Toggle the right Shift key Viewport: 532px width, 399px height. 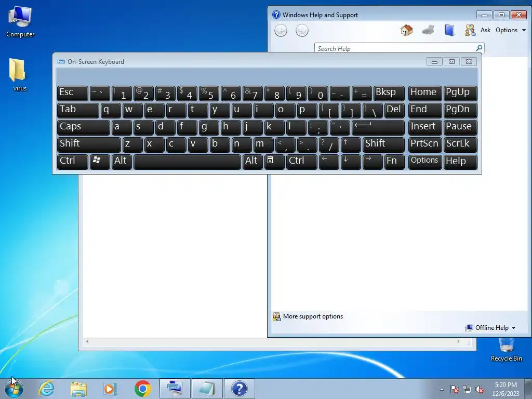(x=384, y=144)
